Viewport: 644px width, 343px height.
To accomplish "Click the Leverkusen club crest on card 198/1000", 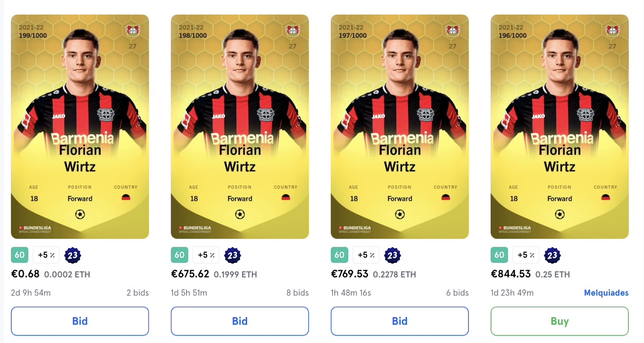I will pyautogui.click(x=293, y=30).
